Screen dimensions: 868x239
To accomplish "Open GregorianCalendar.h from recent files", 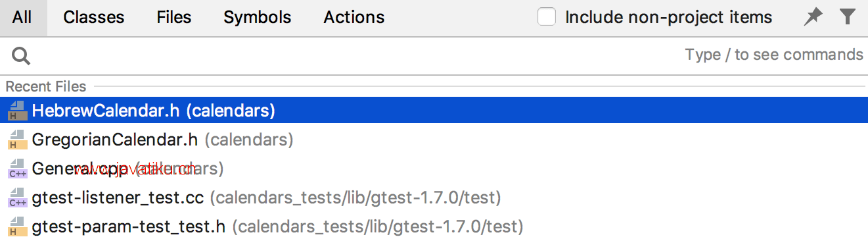I will (434, 140).
